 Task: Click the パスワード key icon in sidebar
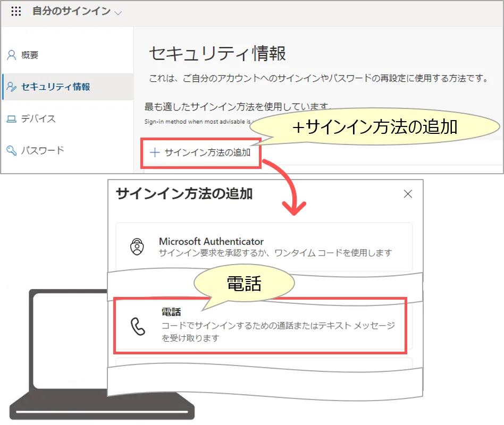click(x=11, y=151)
